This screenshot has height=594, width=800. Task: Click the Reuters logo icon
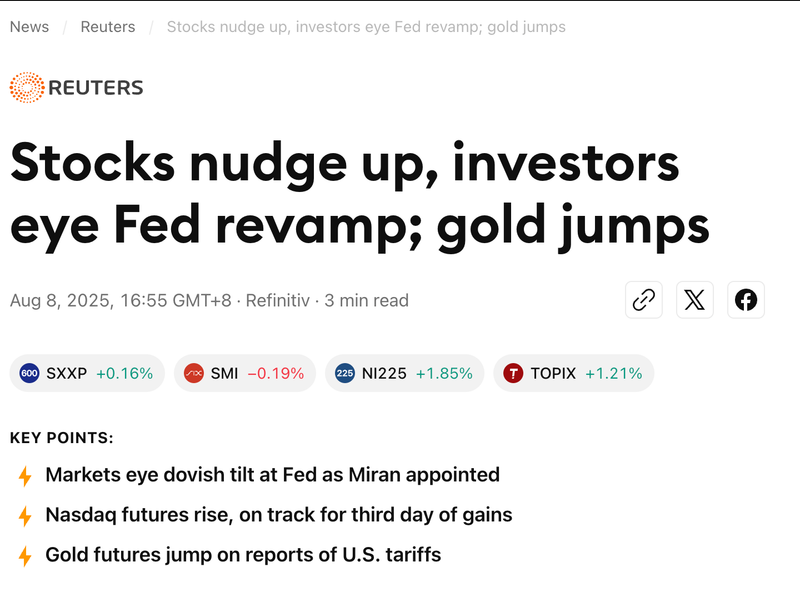(26, 88)
